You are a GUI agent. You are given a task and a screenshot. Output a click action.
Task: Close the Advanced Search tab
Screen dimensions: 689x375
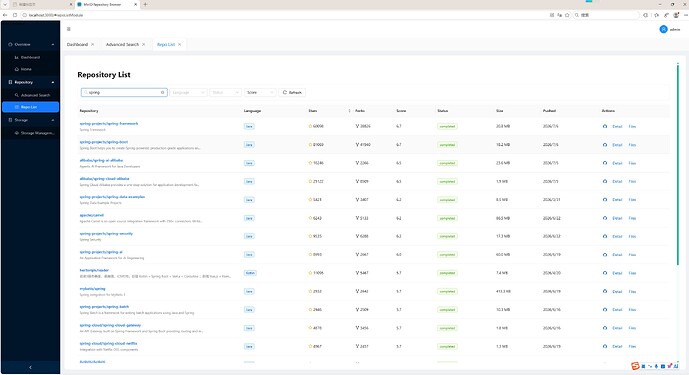pyautogui.click(x=143, y=44)
